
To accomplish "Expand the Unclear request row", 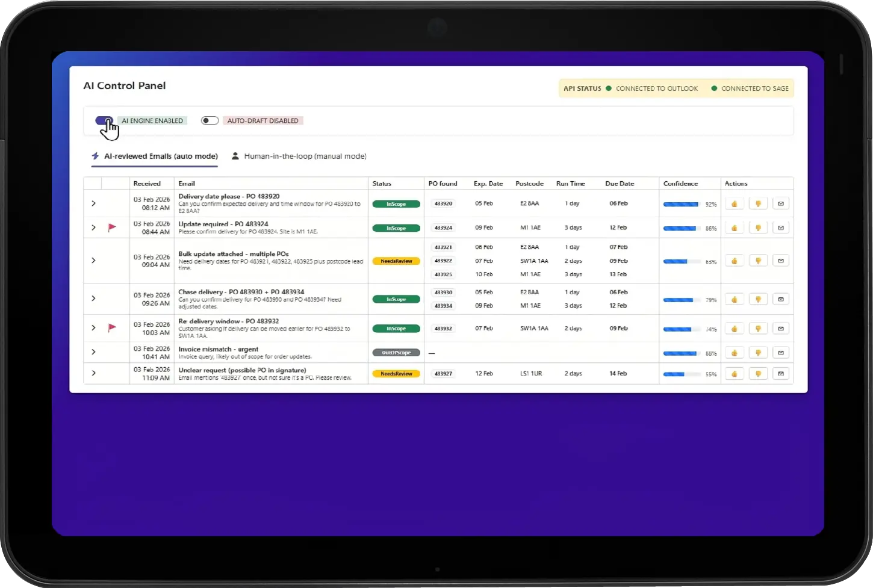I will (x=93, y=373).
